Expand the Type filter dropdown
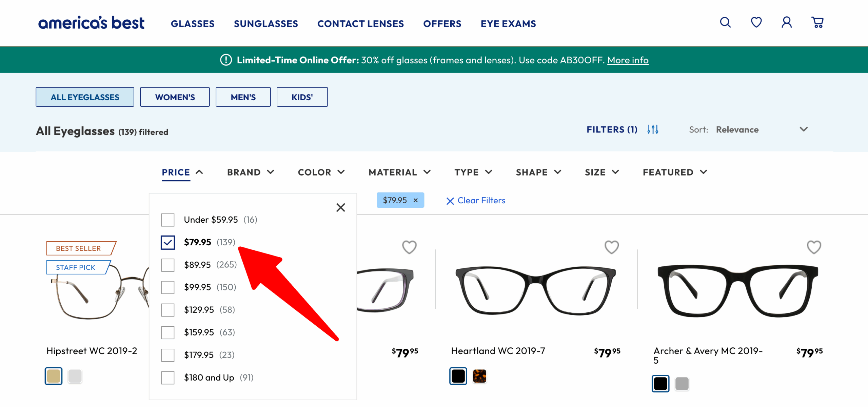This screenshot has width=868, height=407. (473, 172)
